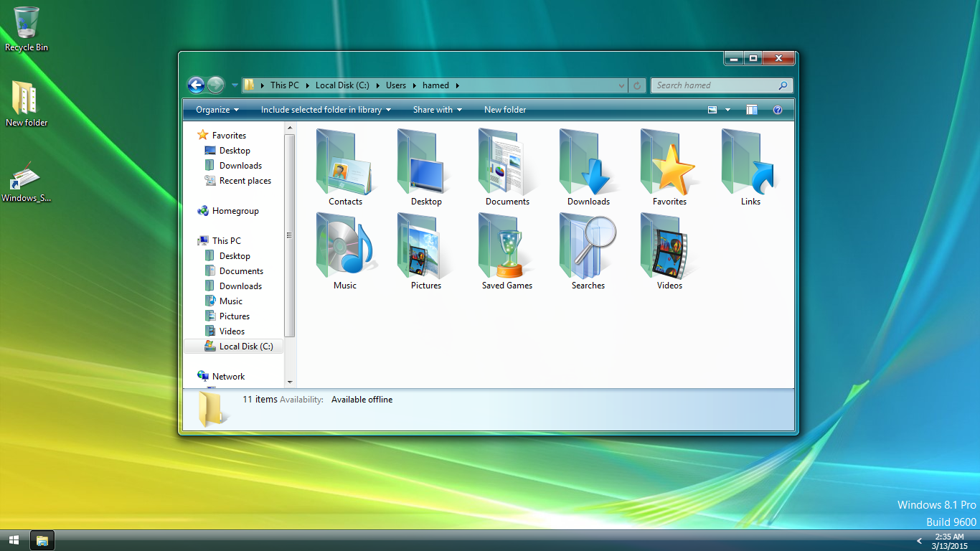This screenshot has height=551, width=980.
Task: Open the Documents folder icon
Action: tap(507, 166)
